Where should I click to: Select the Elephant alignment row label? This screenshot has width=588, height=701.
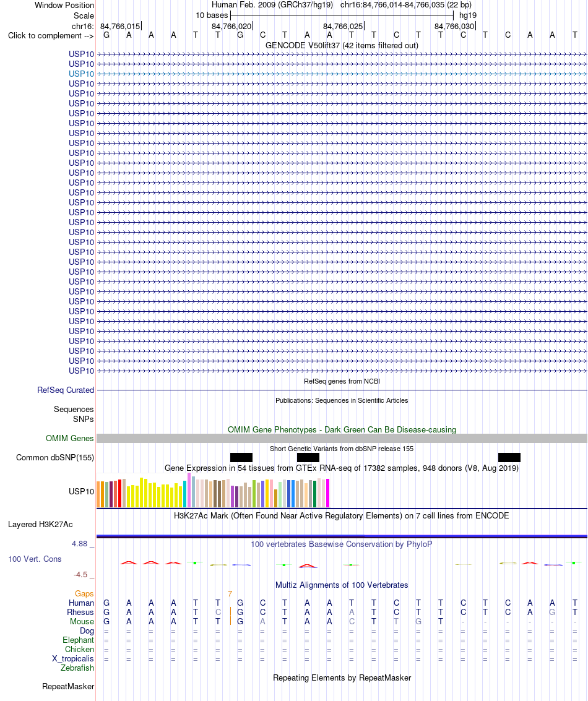tap(78, 640)
